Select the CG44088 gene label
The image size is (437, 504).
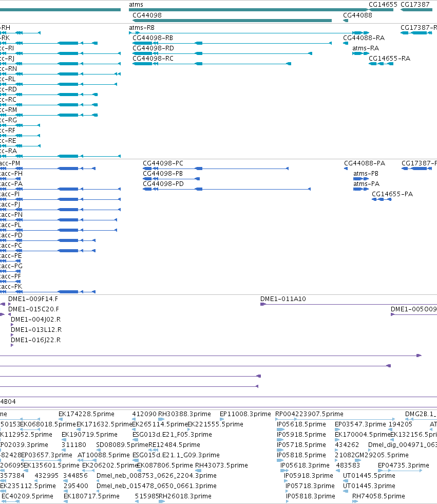point(357,15)
